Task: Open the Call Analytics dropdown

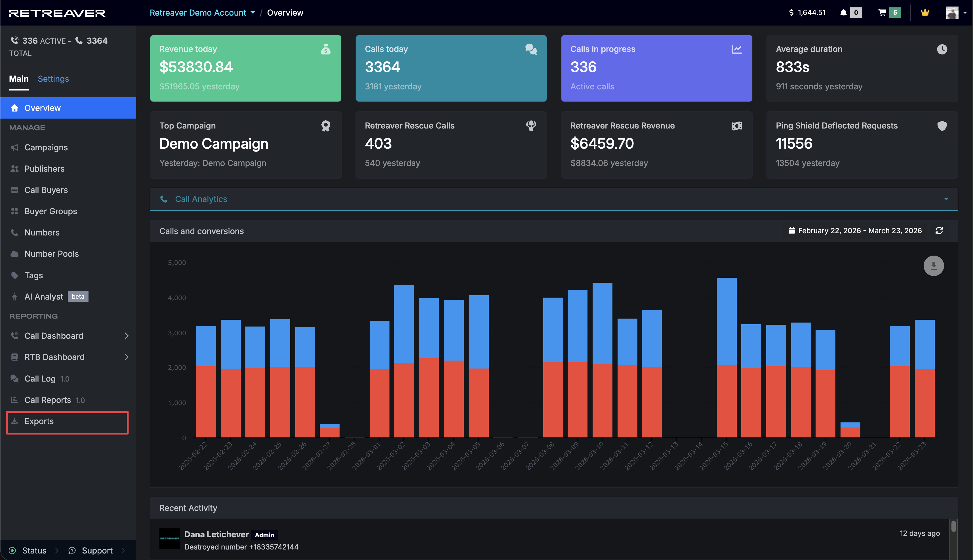Action: (554, 199)
